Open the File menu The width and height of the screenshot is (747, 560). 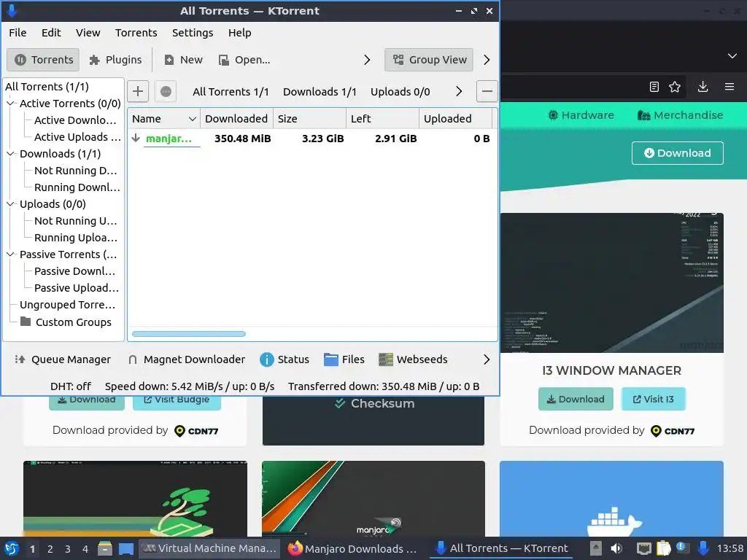pos(18,33)
